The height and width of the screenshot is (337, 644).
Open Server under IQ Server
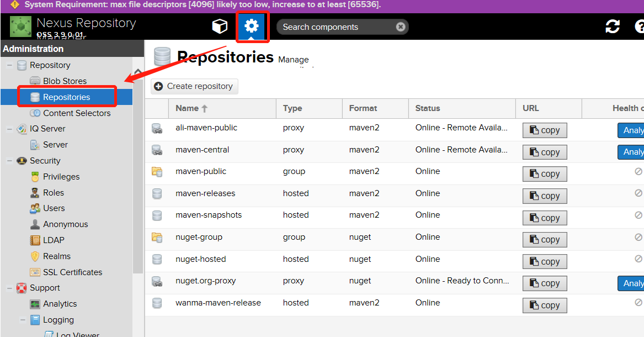[x=55, y=145]
